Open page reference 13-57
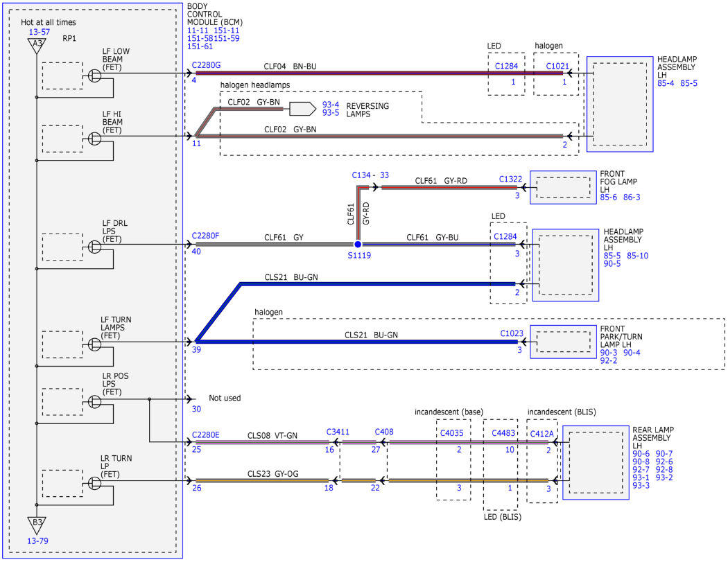The width and height of the screenshot is (728, 562). click(39, 32)
